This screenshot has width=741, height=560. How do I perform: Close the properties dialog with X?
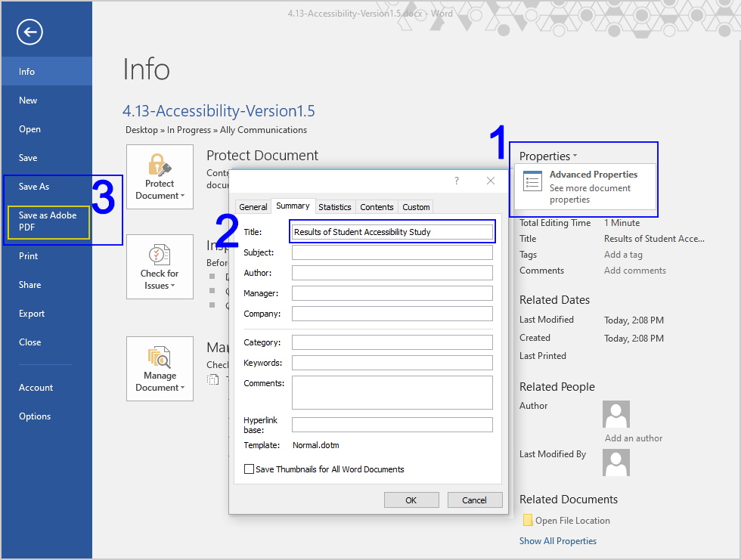point(491,181)
